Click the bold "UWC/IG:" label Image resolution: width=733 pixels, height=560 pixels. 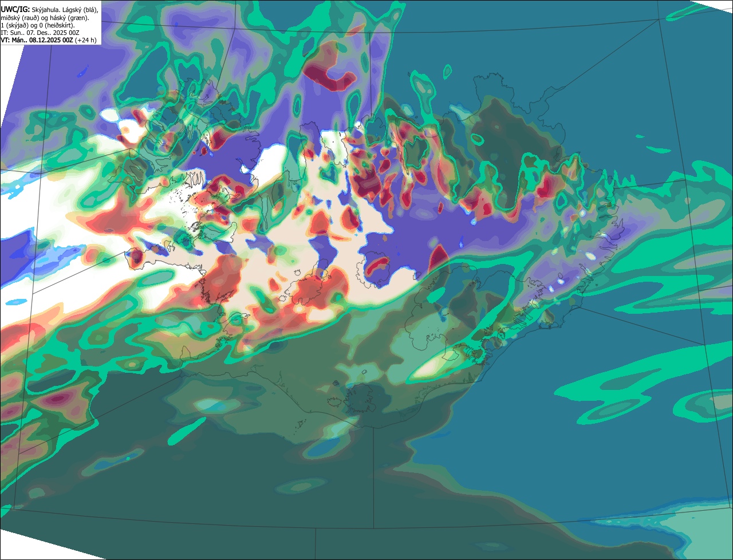tap(15, 9)
